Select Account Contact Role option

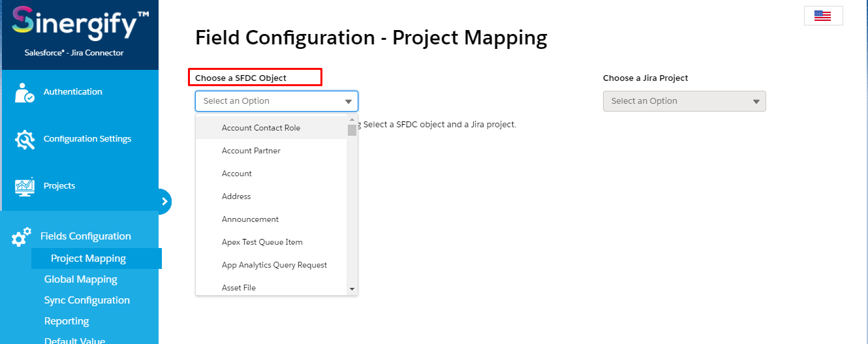[271, 128]
